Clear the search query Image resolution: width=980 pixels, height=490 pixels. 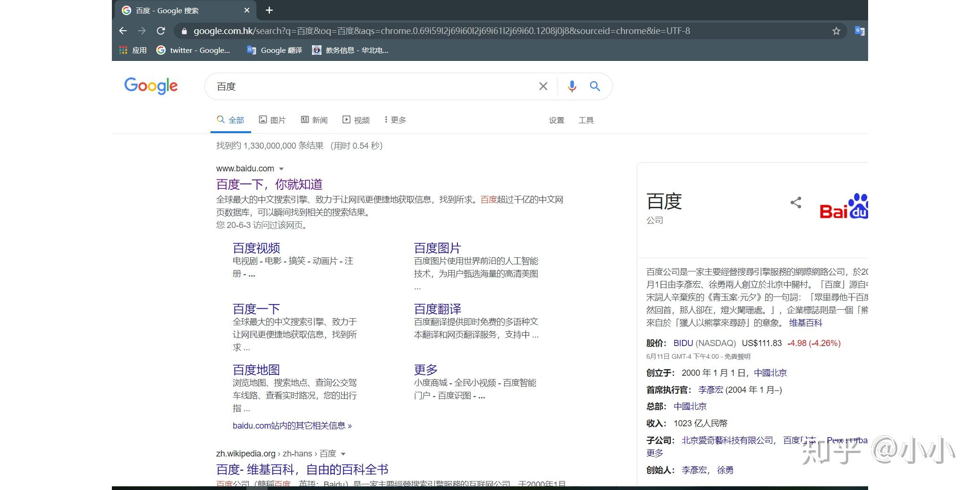[x=543, y=86]
